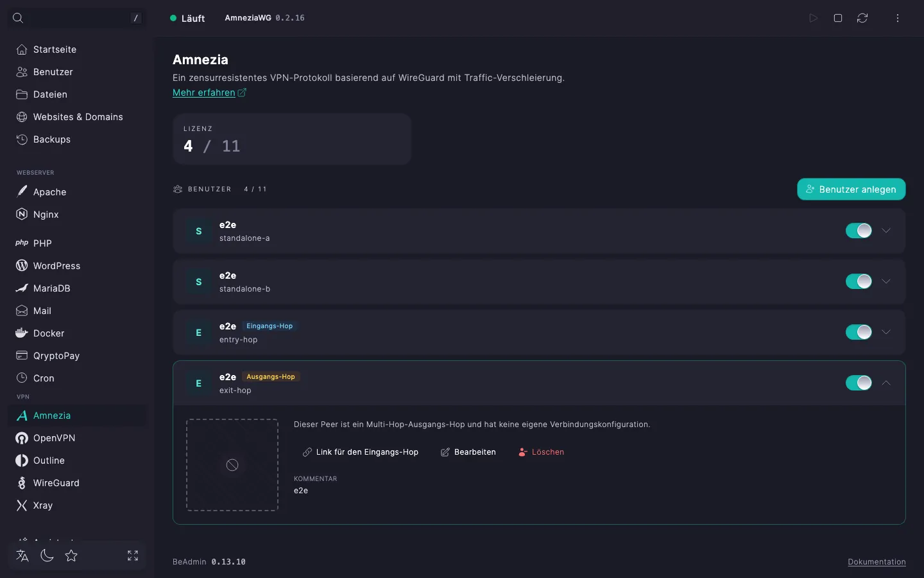Open the language translation switcher
This screenshot has width=924, height=578.
click(22, 556)
